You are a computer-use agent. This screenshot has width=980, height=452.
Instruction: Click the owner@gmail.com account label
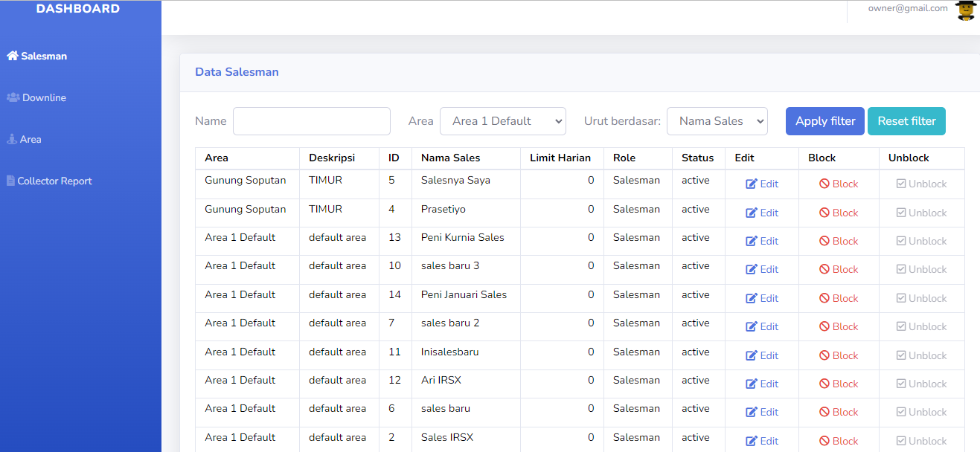(x=907, y=8)
